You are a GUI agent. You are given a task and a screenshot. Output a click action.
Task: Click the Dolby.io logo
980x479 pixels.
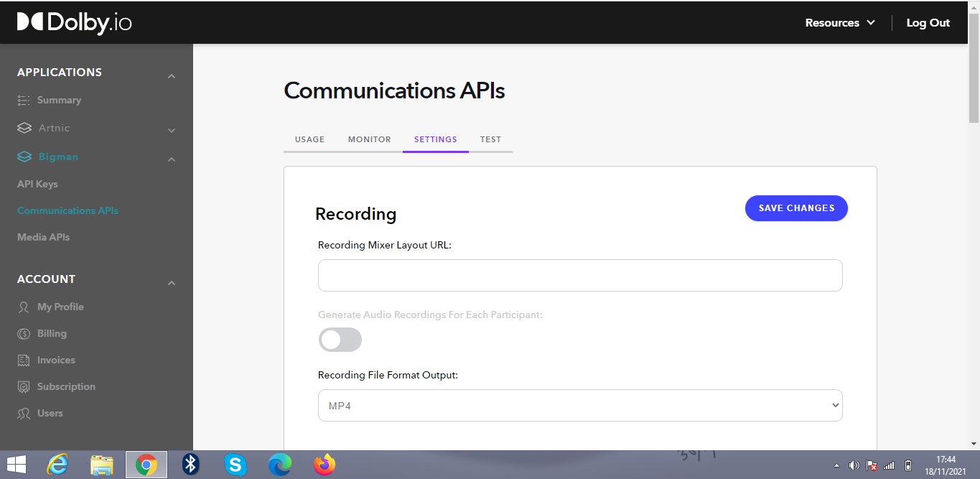(75, 23)
